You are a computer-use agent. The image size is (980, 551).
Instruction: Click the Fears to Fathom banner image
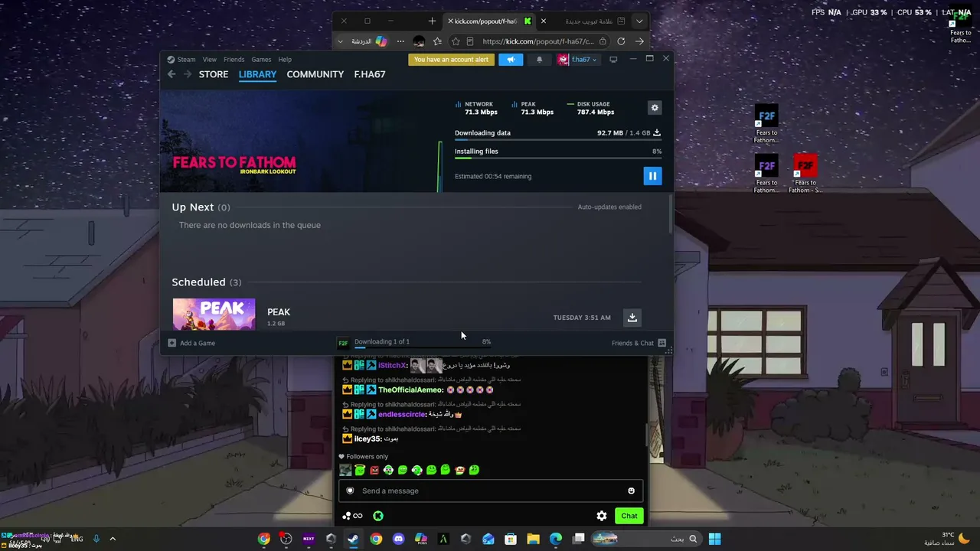(x=301, y=142)
